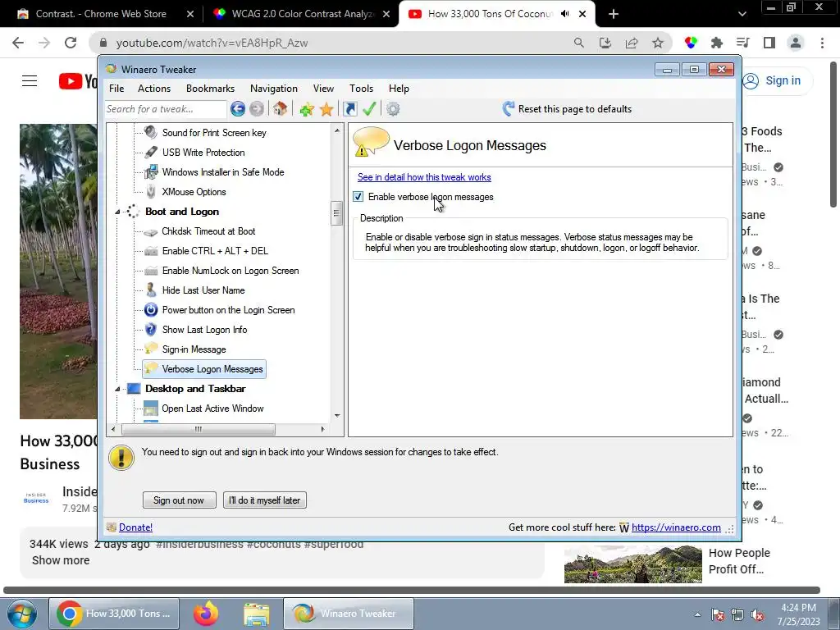
Task: Click the Chrome extensions puzzle icon
Action: pyautogui.click(x=717, y=43)
